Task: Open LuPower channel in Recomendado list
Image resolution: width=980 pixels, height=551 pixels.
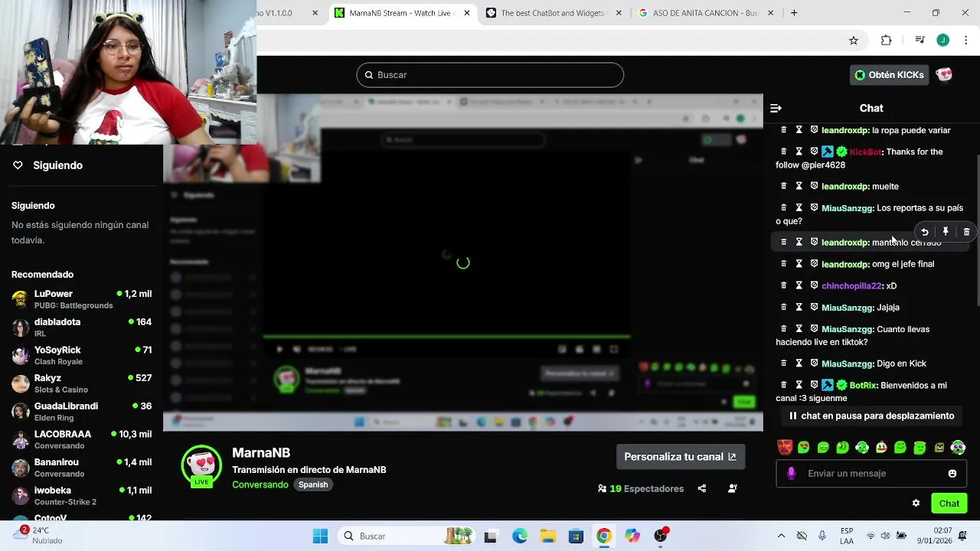Action: pos(81,299)
